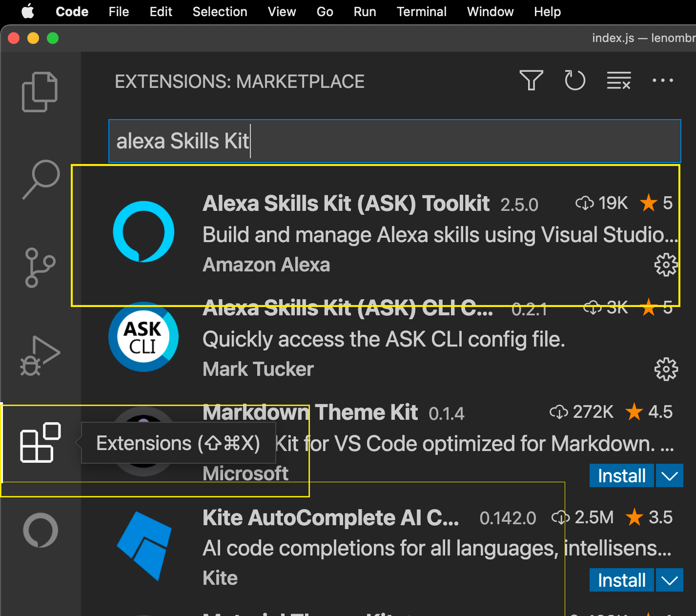Open the filter extensions menu

point(532,81)
